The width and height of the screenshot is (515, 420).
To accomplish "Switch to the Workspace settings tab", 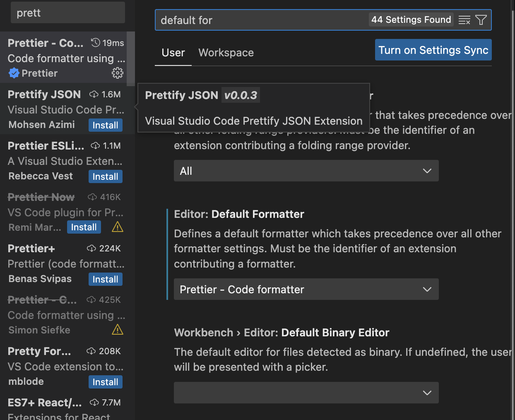I will 226,53.
